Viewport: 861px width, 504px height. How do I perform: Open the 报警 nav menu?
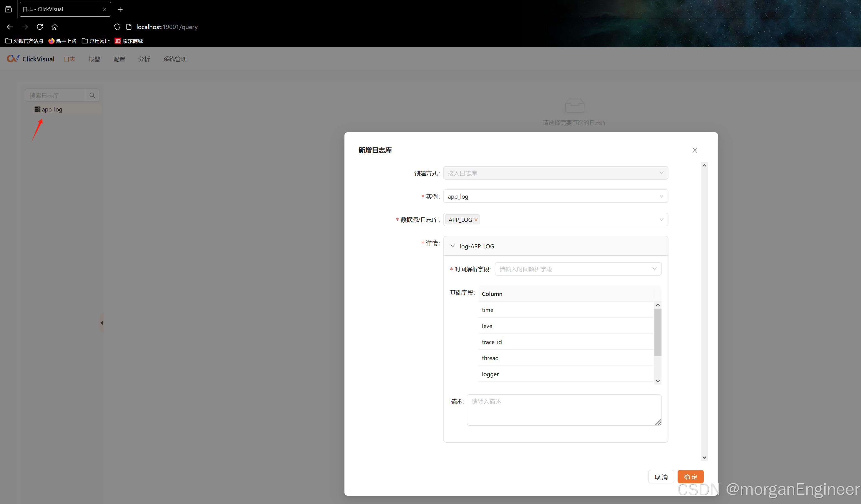click(94, 59)
